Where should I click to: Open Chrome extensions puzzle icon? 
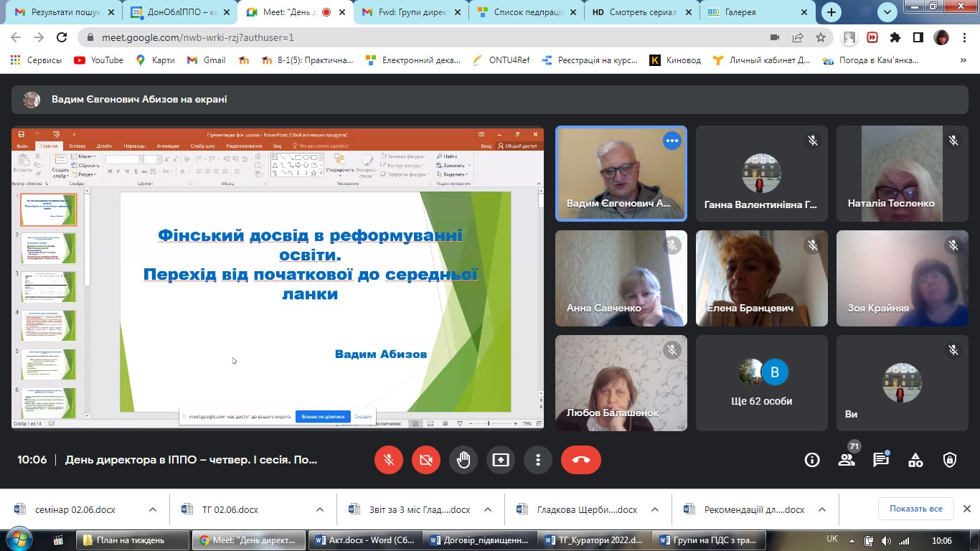coord(895,37)
